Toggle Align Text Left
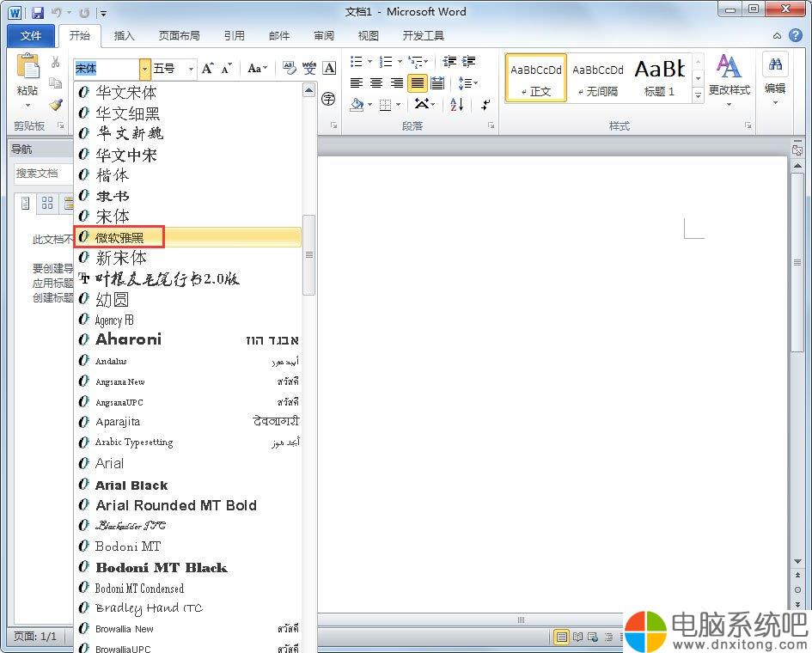Viewport: 812px width, 653px height. 357,82
